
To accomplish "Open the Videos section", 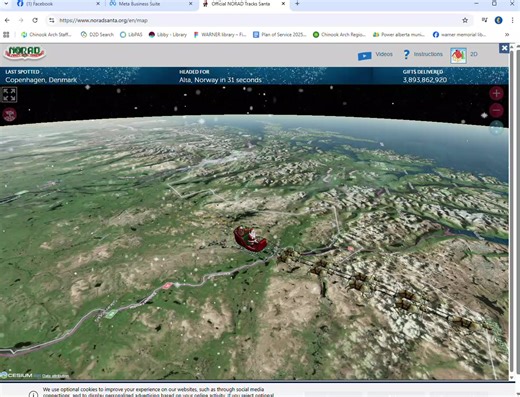I will (x=384, y=54).
